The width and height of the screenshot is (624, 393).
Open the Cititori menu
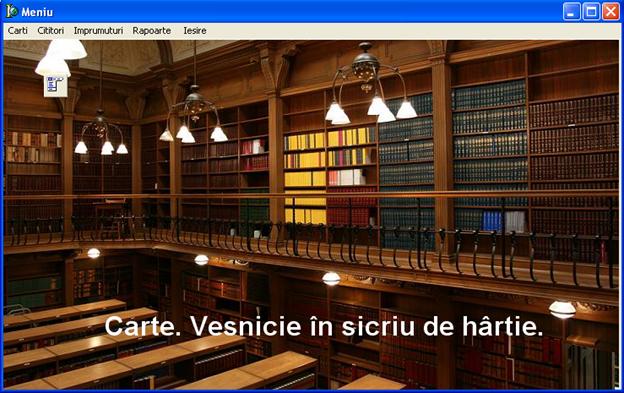(51, 31)
